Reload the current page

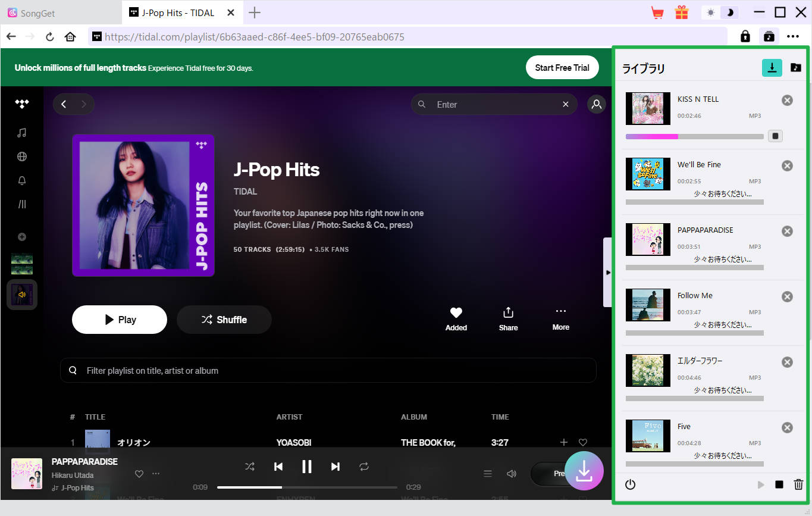pos(50,37)
